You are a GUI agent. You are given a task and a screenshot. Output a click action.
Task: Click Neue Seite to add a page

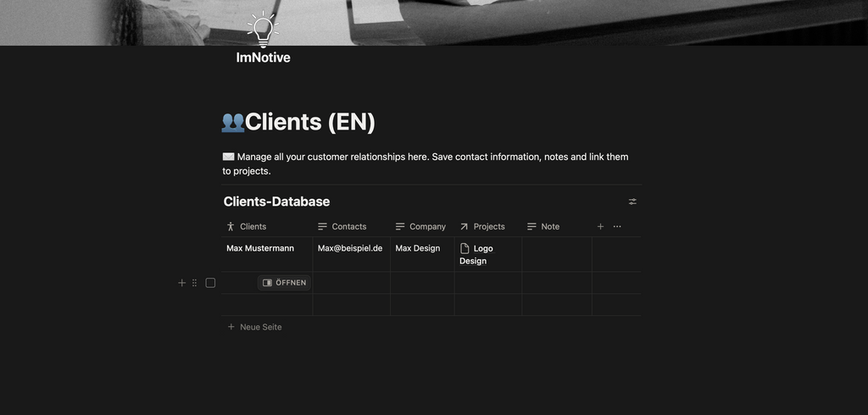(x=254, y=327)
